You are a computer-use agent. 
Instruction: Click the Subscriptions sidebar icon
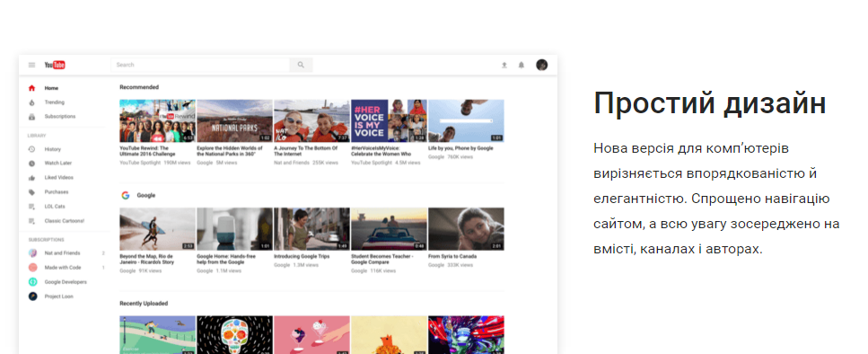pyautogui.click(x=31, y=117)
